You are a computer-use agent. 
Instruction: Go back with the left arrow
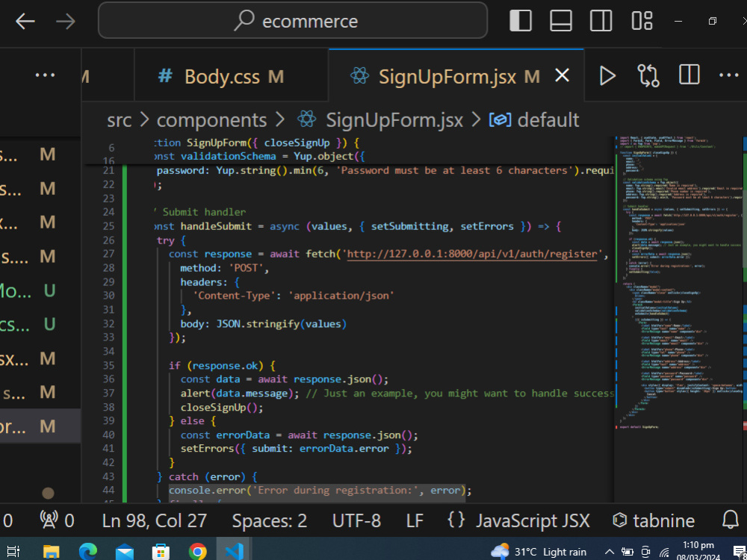click(25, 22)
